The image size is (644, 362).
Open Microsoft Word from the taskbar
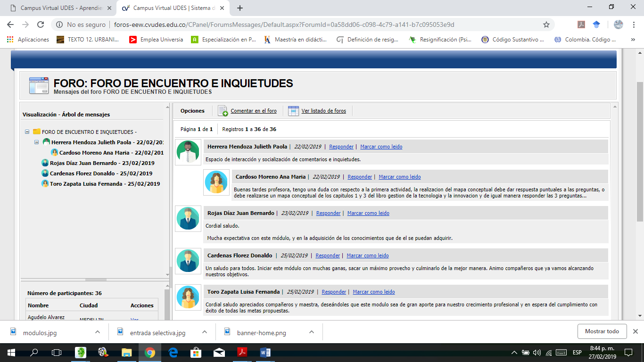pos(264,352)
